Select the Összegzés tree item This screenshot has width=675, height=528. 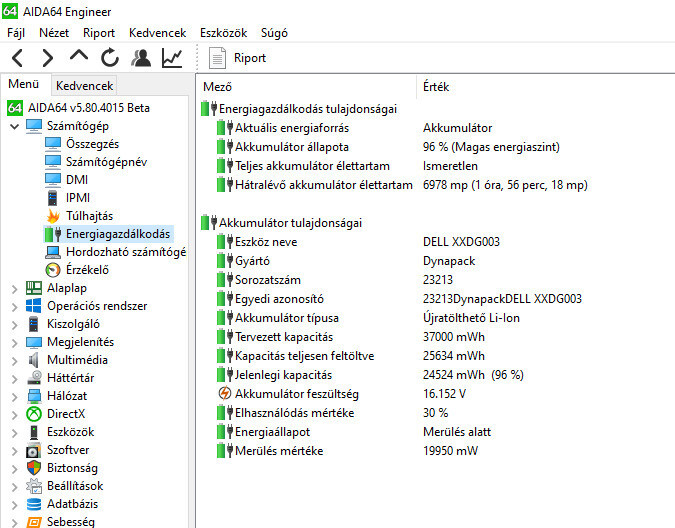(x=92, y=144)
